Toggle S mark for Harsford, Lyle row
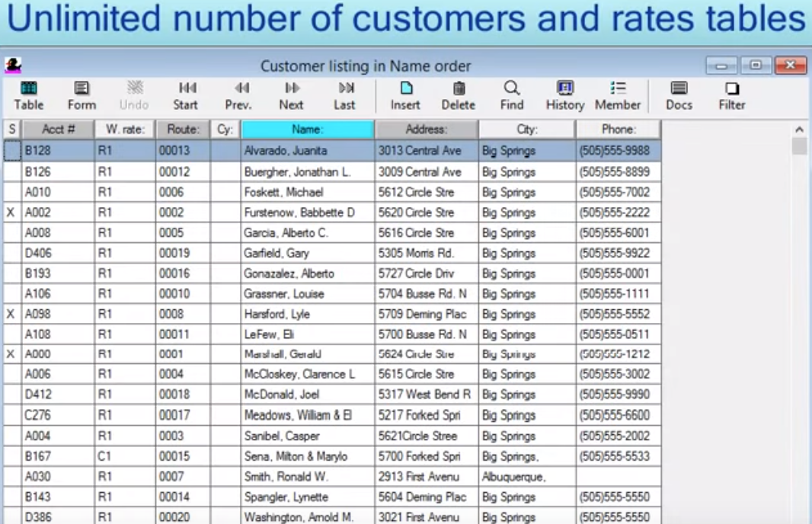 (x=11, y=315)
